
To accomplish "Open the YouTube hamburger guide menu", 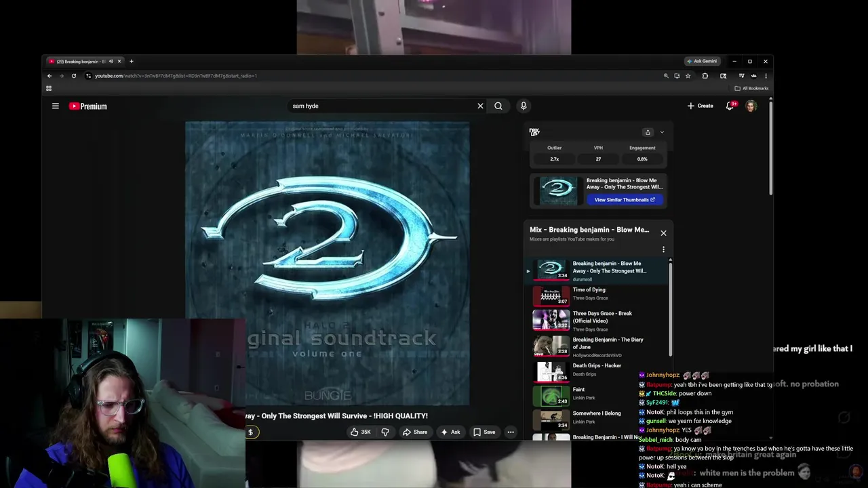I will pos(56,106).
